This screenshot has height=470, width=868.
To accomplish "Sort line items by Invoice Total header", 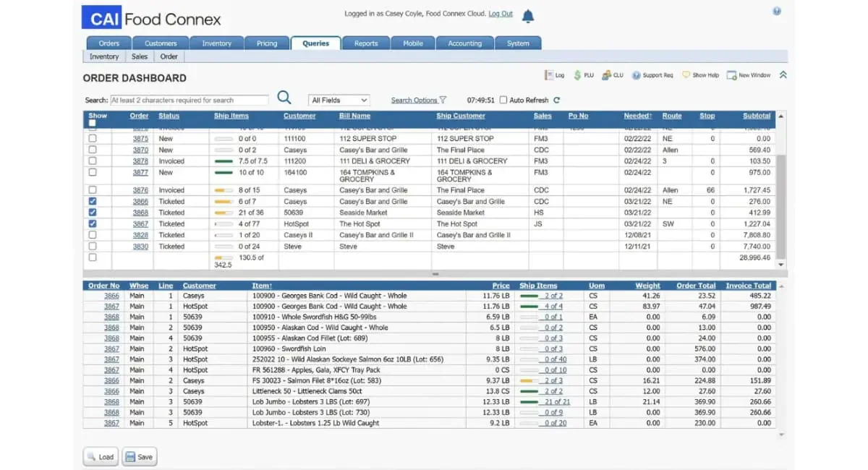I will click(x=748, y=286).
